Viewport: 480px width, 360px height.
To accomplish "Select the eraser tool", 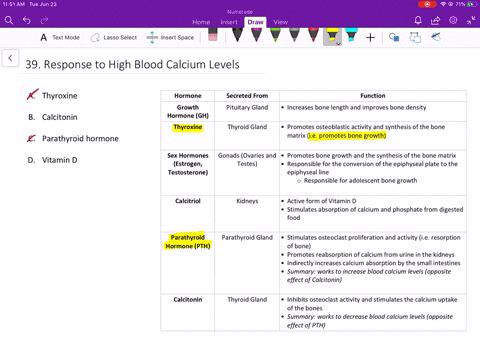I will [212, 35].
